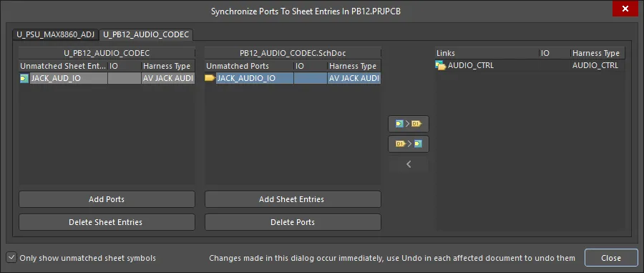Select the U_PB12_AUDIO_CODEC tab
The image size is (644, 273).
146,34
